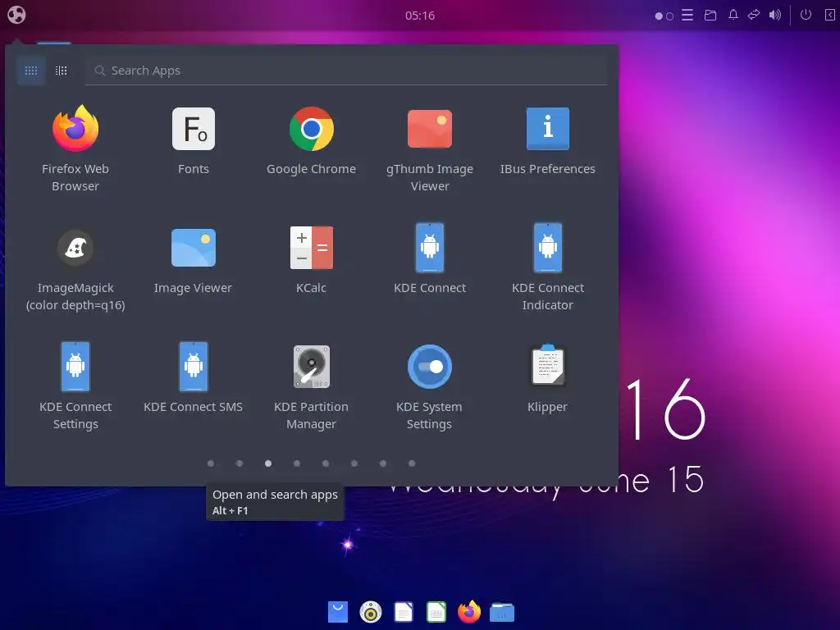Open network connections arrows icon
This screenshot has width=840, height=630.
tap(754, 15)
